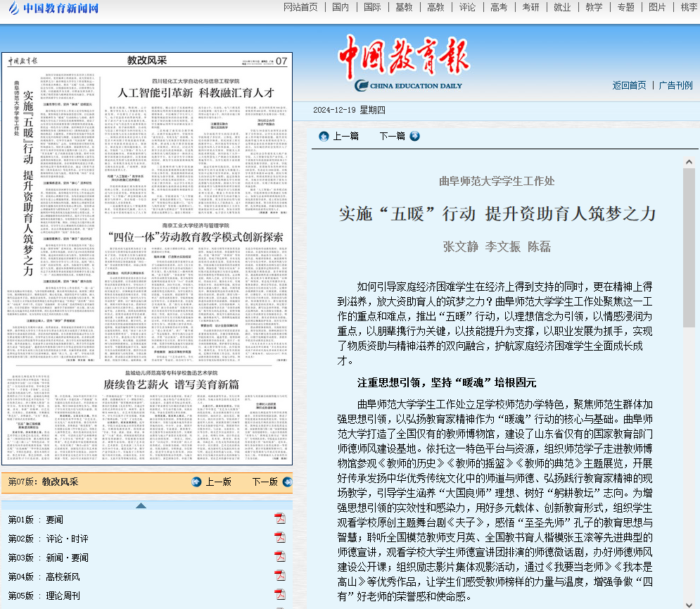Screen dimensions: 700x609
Task: Open the 第04版 高校新风 PDF icon
Action: tap(279, 576)
